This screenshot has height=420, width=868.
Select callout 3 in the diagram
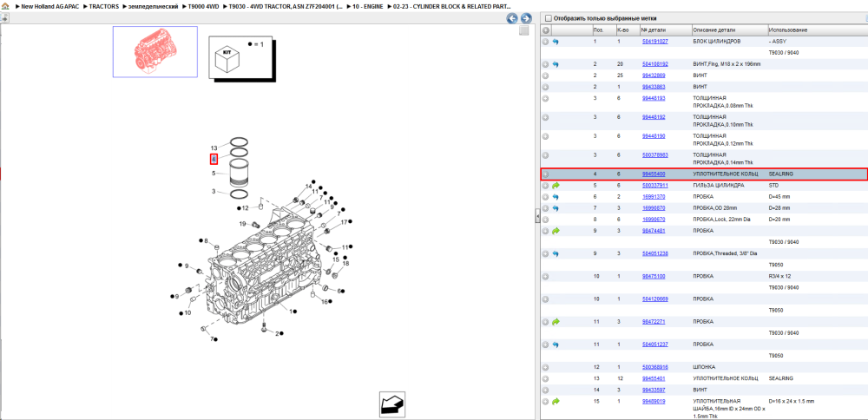[x=214, y=192]
